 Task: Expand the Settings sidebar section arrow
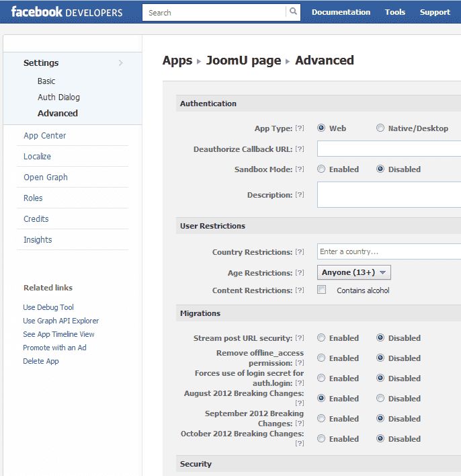coord(121,63)
